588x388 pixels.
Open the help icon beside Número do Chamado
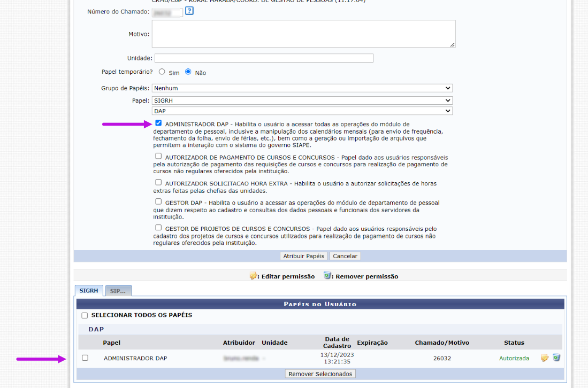[189, 11]
